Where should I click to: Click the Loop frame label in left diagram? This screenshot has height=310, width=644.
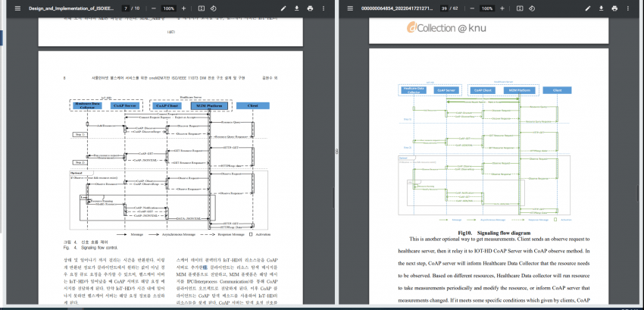click(x=83, y=197)
